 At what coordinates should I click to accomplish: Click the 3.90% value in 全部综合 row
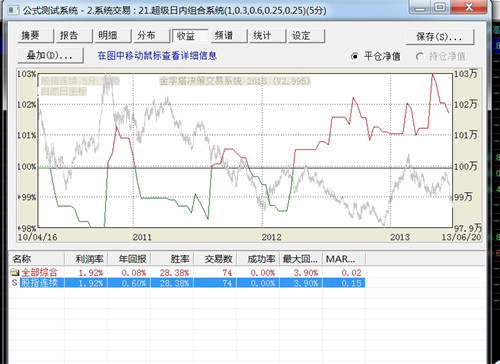tap(306, 273)
